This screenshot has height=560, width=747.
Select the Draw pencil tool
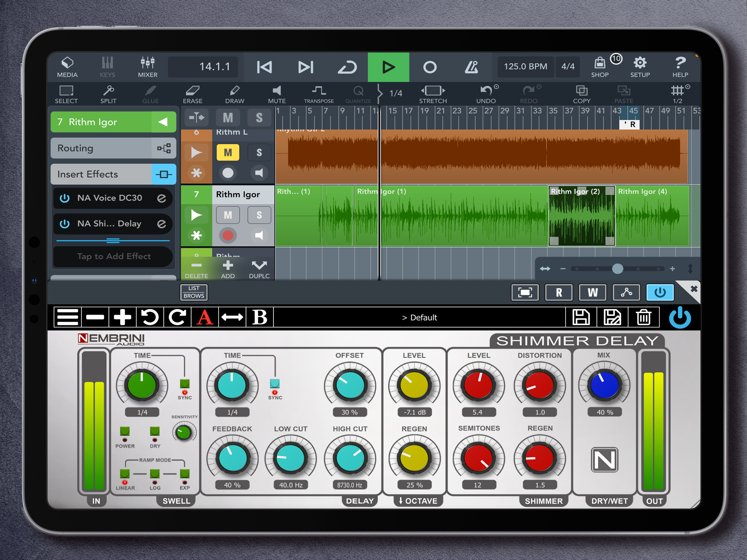(234, 94)
